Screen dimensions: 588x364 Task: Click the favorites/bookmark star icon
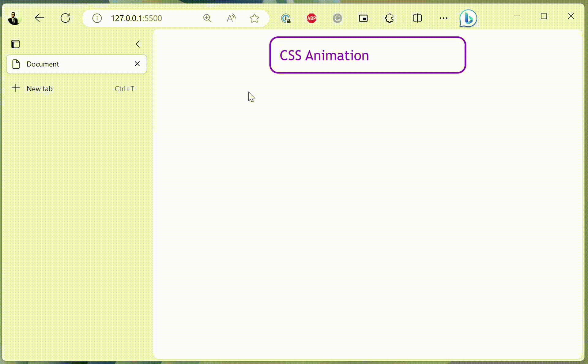pyautogui.click(x=254, y=18)
